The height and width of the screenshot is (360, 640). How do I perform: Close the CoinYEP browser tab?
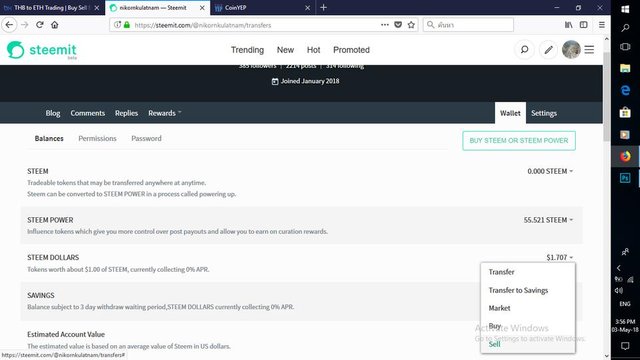(x=307, y=7)
